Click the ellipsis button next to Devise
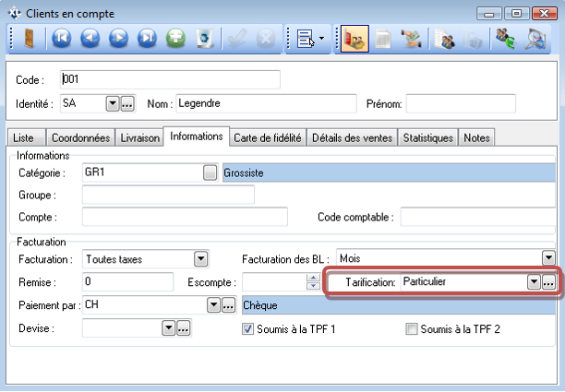Screen dimensions: 565x392 pos(183,328)
